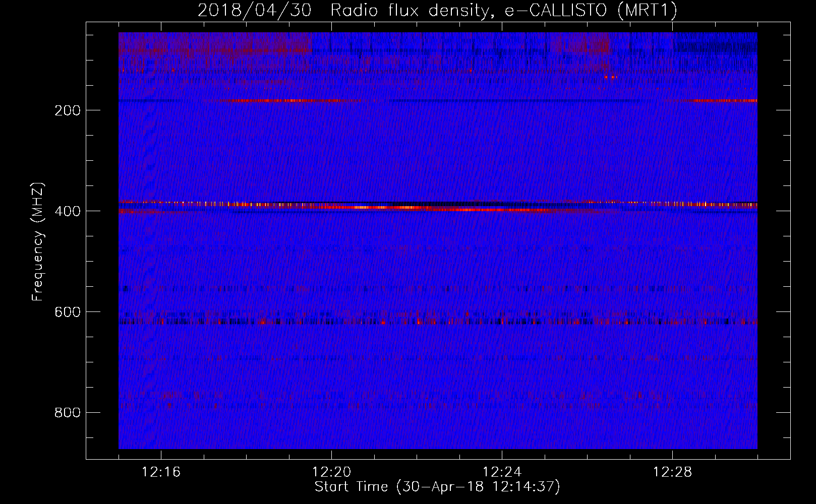Click the 200 frequency tick label
The width and height of the screenshot is (816, 504).
(x=68, y=110)
